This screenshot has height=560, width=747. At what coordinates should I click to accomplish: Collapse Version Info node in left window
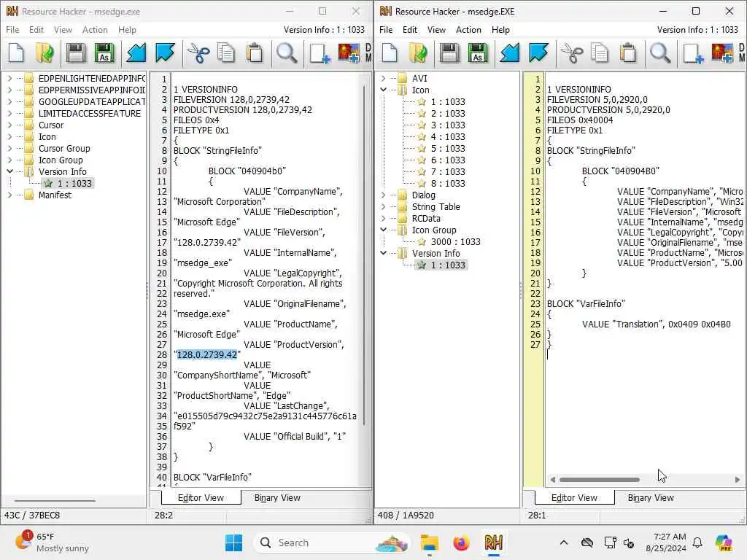tap(9, 171)
